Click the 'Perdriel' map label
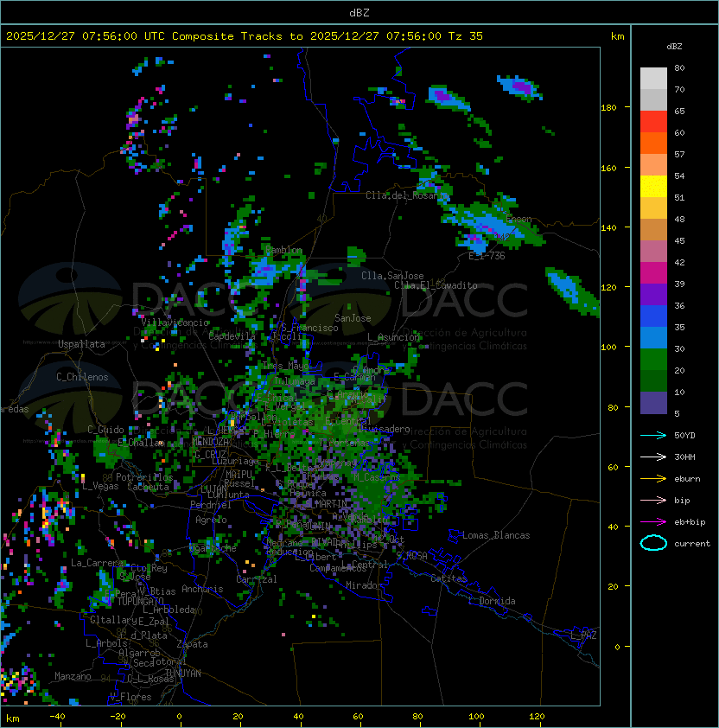Image resolution: width=719 pixels, height=728 pixels. (211, 504)
